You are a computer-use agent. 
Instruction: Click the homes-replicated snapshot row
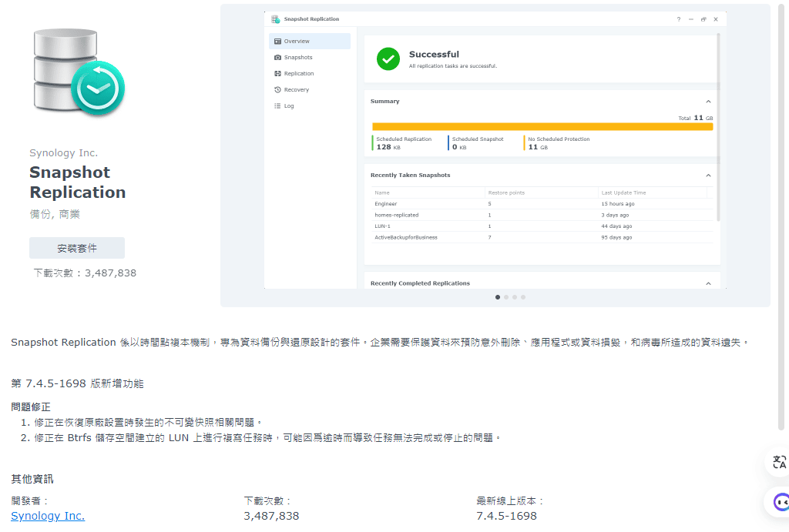542,215
